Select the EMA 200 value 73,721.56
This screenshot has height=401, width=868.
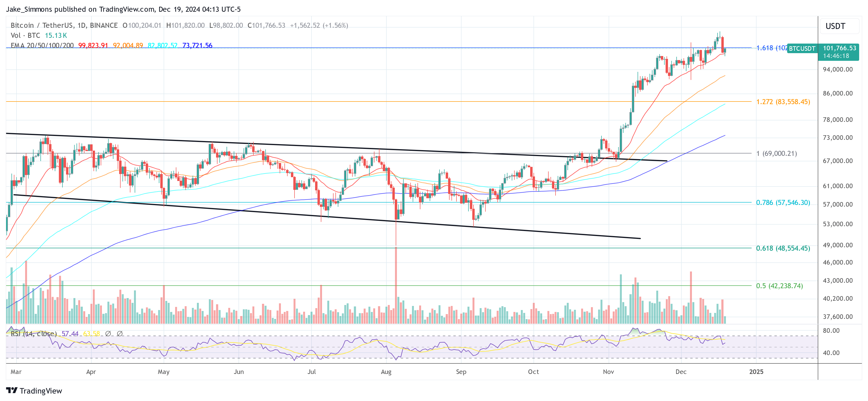(x=197, y=45)
